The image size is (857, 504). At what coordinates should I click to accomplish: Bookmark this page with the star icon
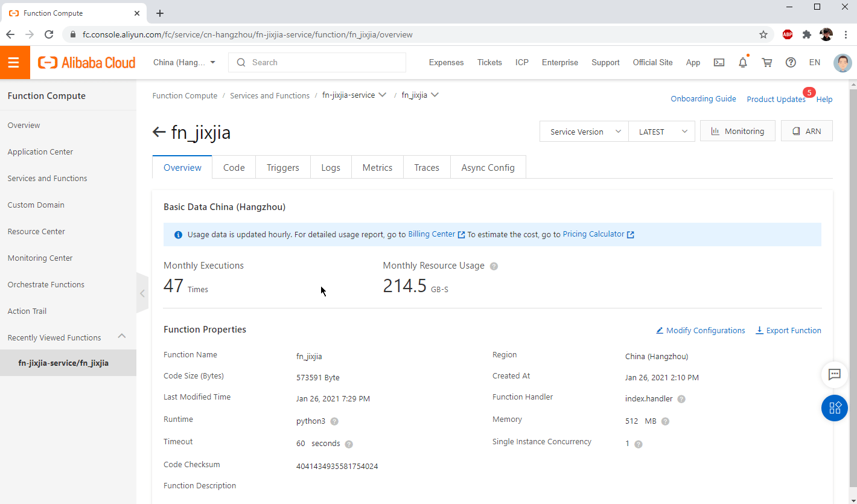click(x=763, y=34)
